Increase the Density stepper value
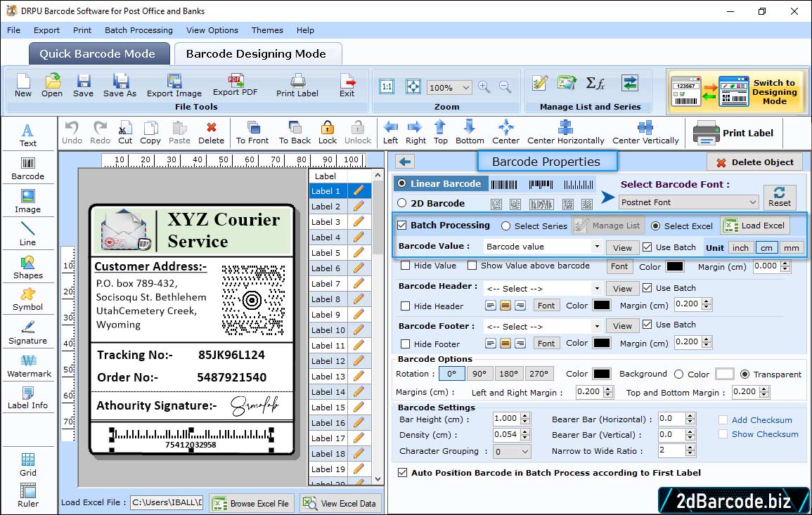This screenshot has width=812, height=515. (526, 431)
